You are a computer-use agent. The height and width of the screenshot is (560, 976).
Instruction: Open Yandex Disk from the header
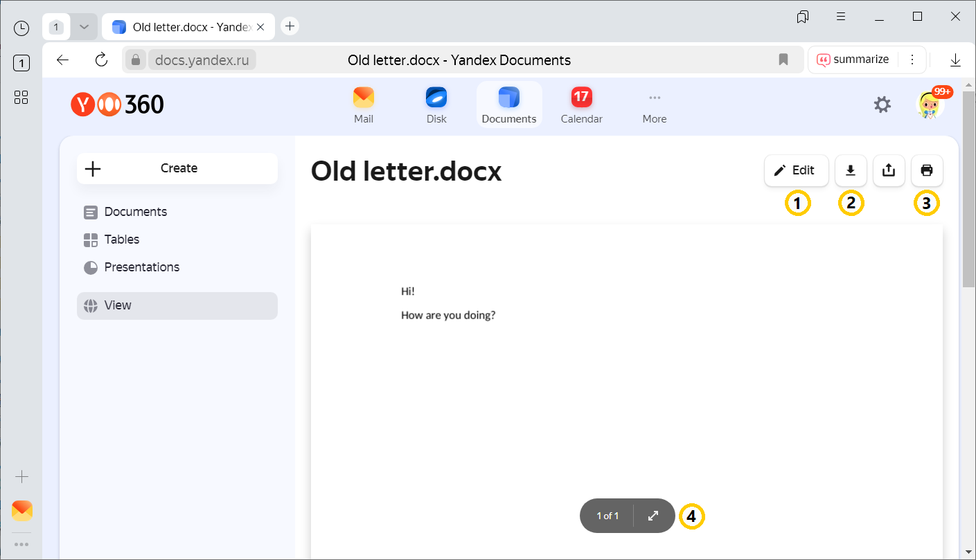pyautogui.click(x=436, y=104)
